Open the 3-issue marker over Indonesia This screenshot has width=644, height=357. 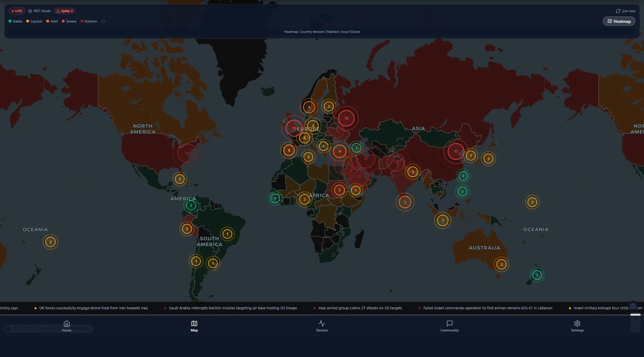[443, 220]
